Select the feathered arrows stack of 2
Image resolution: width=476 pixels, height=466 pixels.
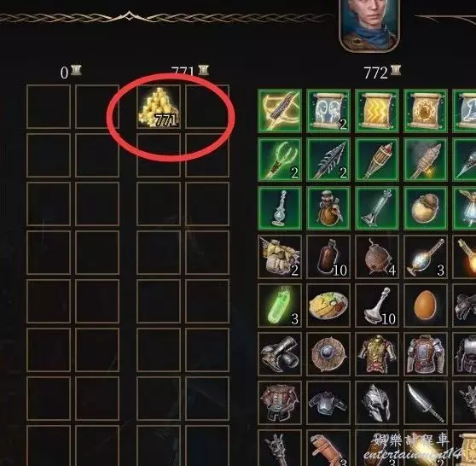pos(328,160)
